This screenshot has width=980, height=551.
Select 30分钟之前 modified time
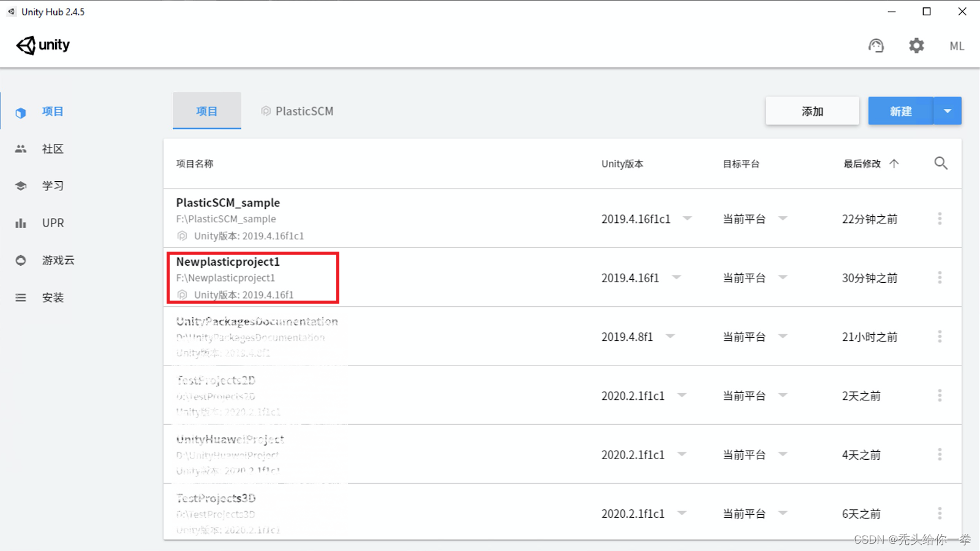click(x=870, y=278)
